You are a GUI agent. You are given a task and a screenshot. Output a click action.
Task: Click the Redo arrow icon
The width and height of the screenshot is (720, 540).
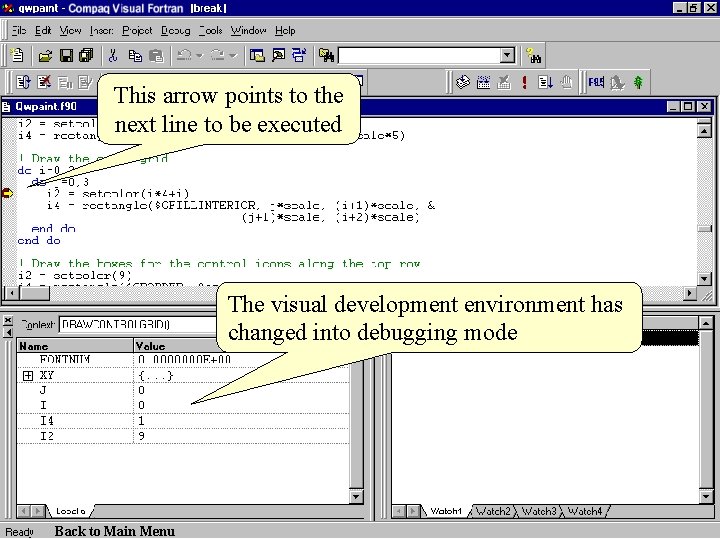[218, 56]
